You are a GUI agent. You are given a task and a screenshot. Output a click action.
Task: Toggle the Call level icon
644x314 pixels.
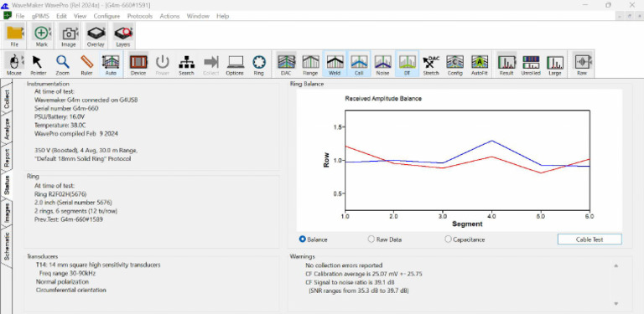click(x=359, y=64)
